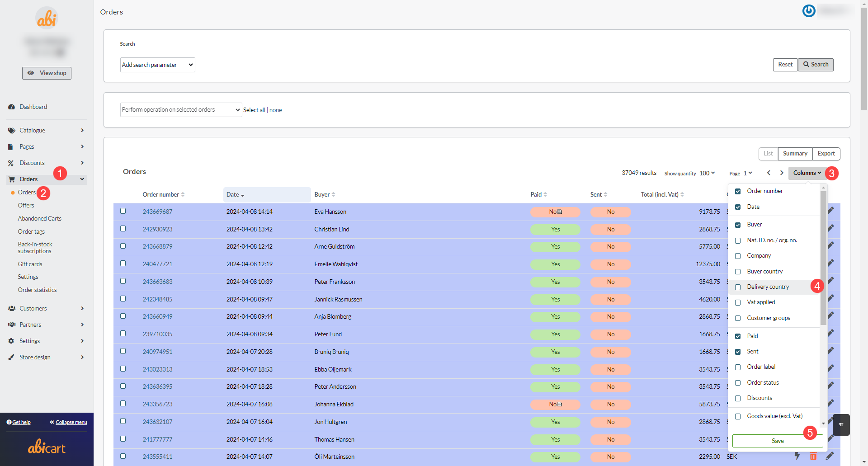
Task: Open Offers in Orders submenu
Action: [26, 206]
